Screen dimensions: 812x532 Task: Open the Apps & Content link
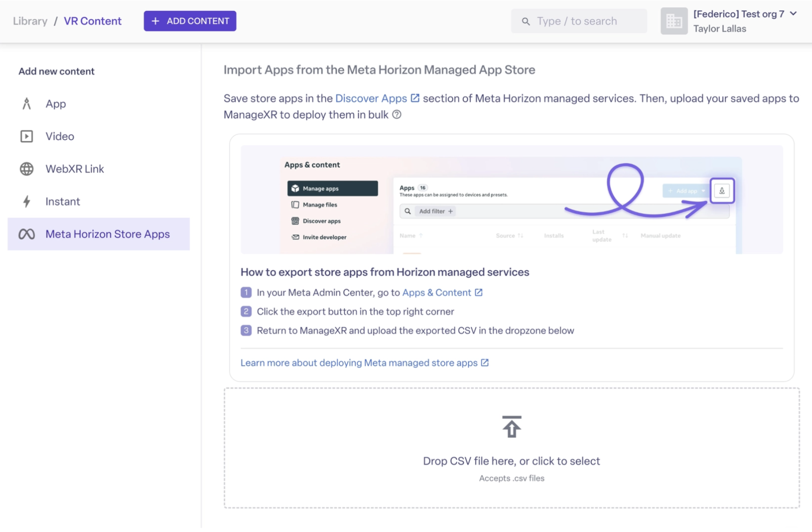437,292
